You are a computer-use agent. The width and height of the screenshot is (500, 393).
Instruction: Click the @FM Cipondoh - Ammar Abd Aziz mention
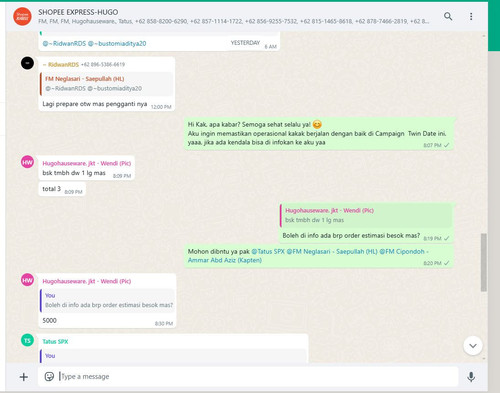pyautogui.click(x=308, y=256)
